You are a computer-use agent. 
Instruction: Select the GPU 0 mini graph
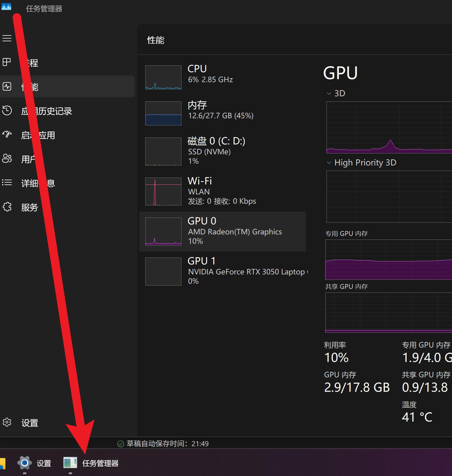163,231
